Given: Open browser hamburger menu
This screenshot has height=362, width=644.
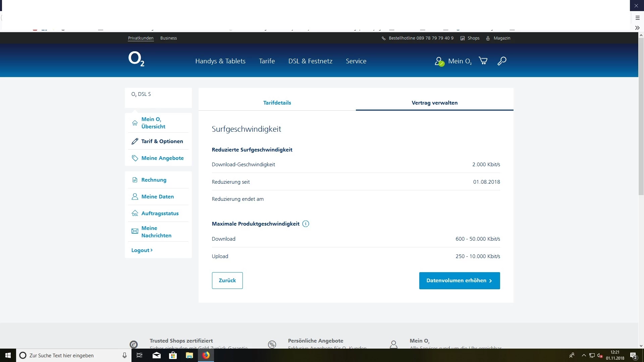Looking at the screenshot, I should [638, 18].
